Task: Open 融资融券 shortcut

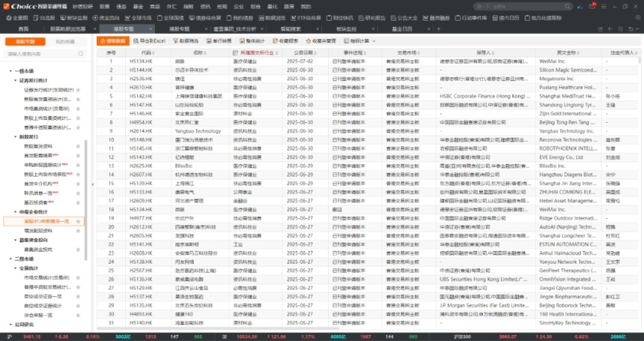Action: 436,18
